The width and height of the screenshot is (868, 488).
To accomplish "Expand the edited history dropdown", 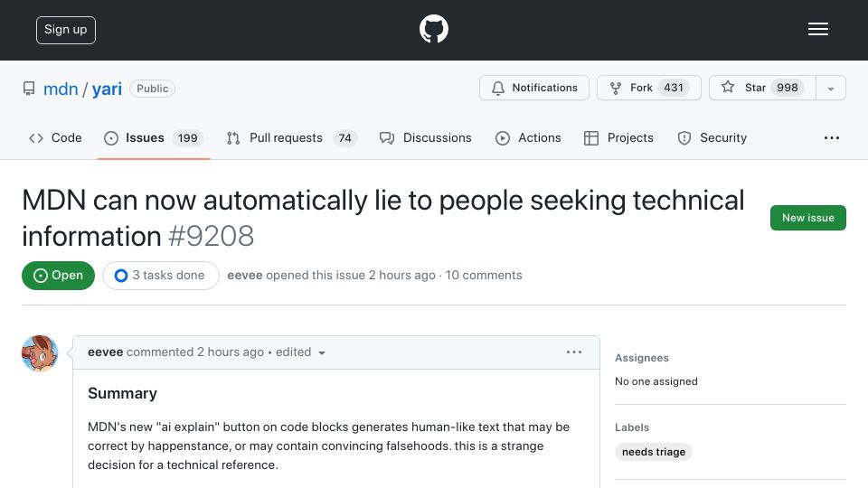I will 300,352.
